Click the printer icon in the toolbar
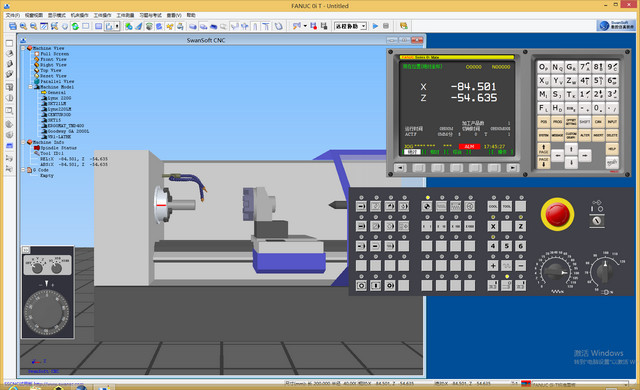 [x=180, y=26]
